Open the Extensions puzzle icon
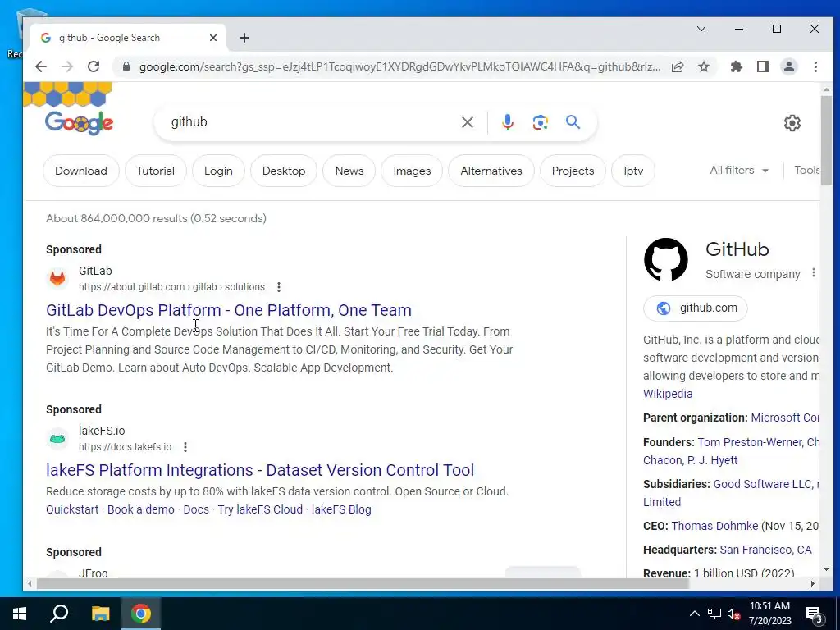The image size is (840, 630). tap(737, 66)
